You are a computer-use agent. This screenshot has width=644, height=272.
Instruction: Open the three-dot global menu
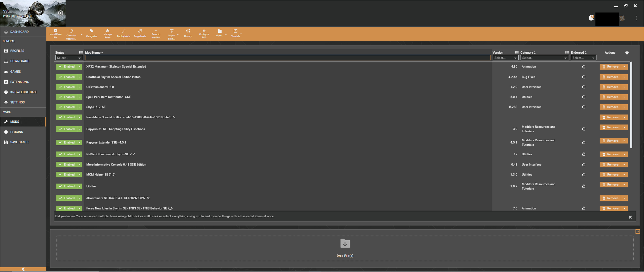(x=637, y=18)
